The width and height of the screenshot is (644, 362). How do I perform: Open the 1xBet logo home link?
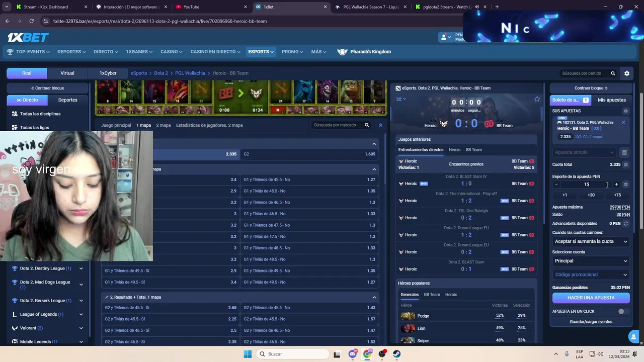pyautogui.click(x=28, y=37)
